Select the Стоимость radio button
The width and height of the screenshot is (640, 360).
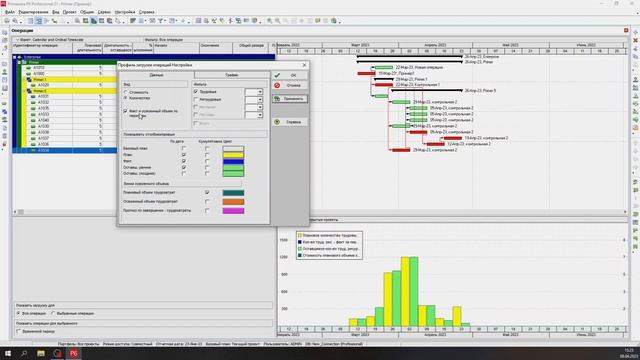[126, 92]
